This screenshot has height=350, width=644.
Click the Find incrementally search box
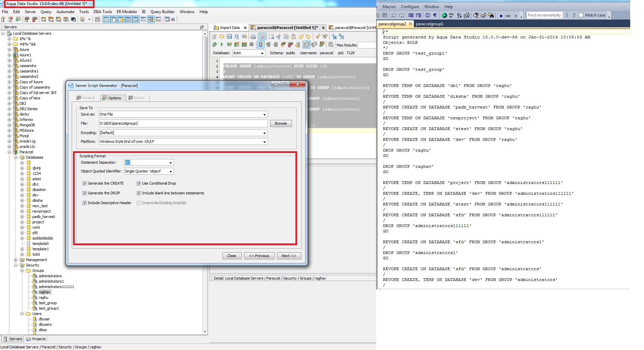click(544, 15)
